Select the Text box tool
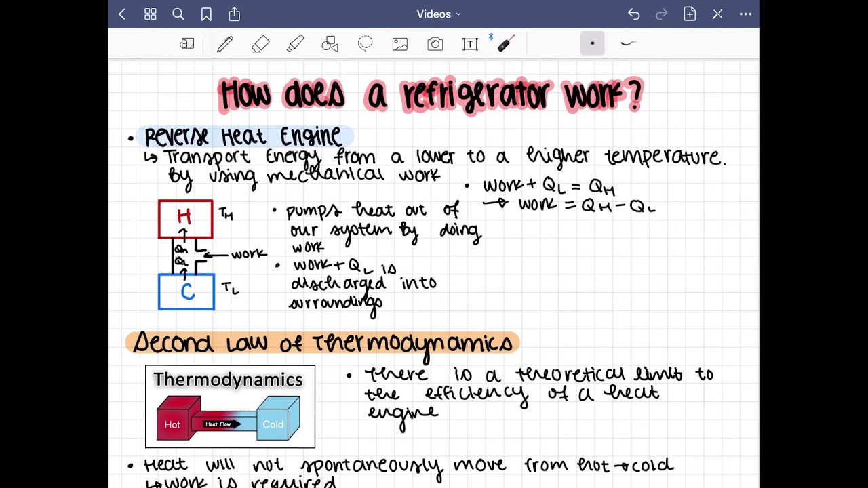868x488 pixels. click(x=470, y=44)
